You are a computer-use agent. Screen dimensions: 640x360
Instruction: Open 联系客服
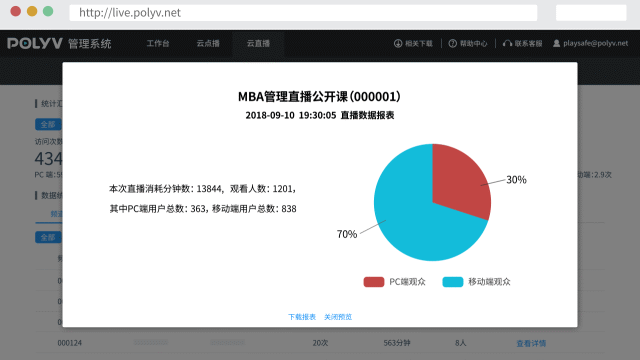click(x=528, y=43)
